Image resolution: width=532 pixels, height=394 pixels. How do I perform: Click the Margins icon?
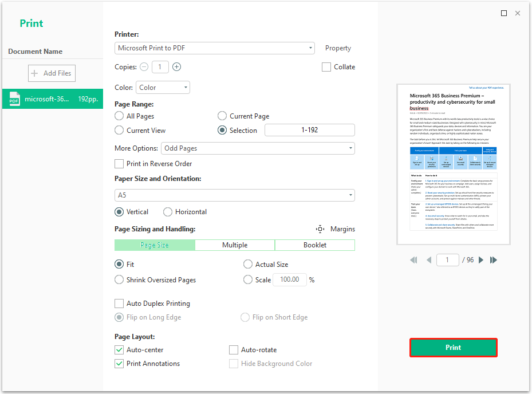pos(320,229)
